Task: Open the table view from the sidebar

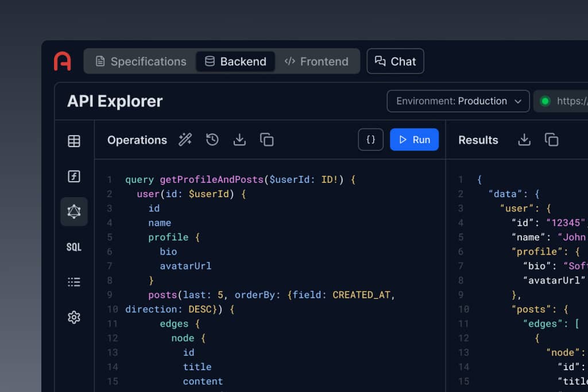Action: point(73,141)
